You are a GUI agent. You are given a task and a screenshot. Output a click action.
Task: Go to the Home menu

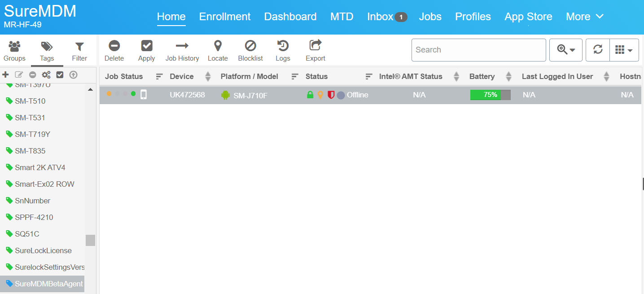point(171,17)
